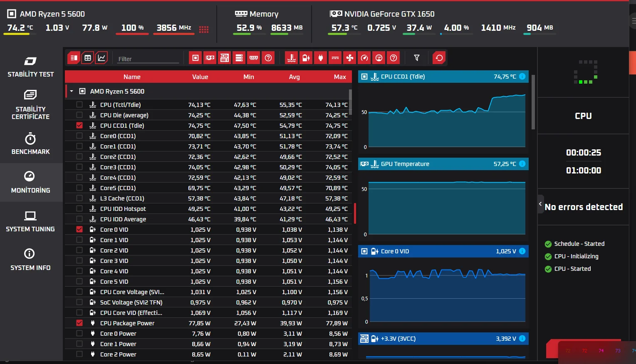Click the funnel filter icon
This screenshot has width=636, height=364.
(x=416, y=58)
